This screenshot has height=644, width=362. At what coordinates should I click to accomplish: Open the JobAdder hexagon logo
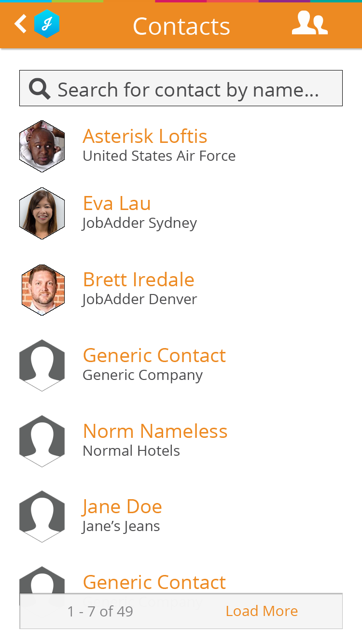47,24
